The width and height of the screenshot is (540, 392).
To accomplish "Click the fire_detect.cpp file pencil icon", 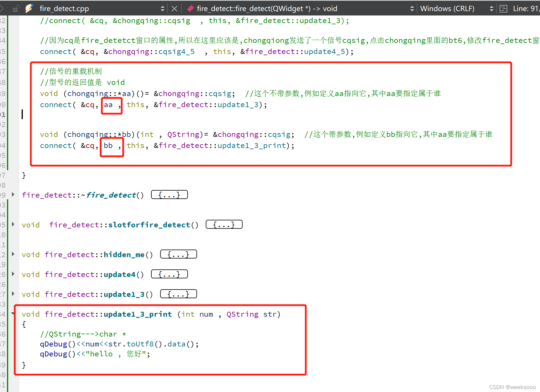I will pyautogui.click(x=29, y=9).
